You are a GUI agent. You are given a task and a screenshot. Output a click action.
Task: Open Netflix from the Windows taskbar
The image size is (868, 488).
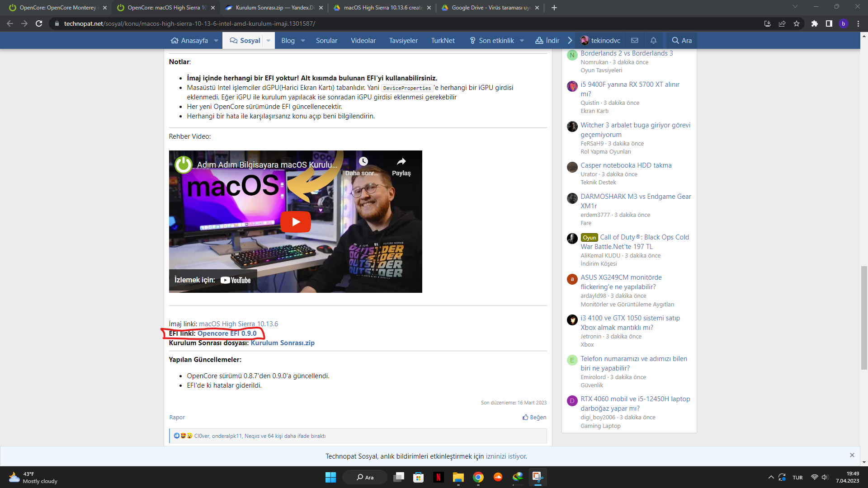pyautogui.click(x=438, y=477)
